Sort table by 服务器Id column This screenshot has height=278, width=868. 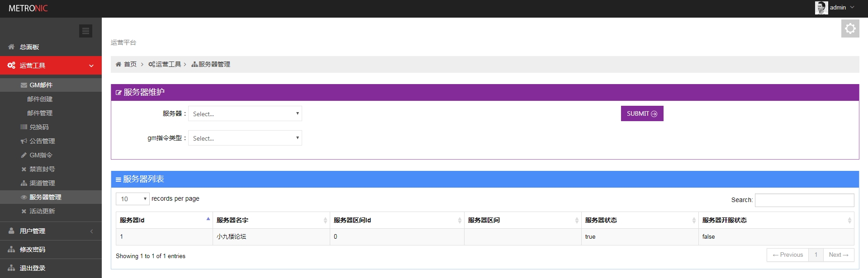(164, 220)
